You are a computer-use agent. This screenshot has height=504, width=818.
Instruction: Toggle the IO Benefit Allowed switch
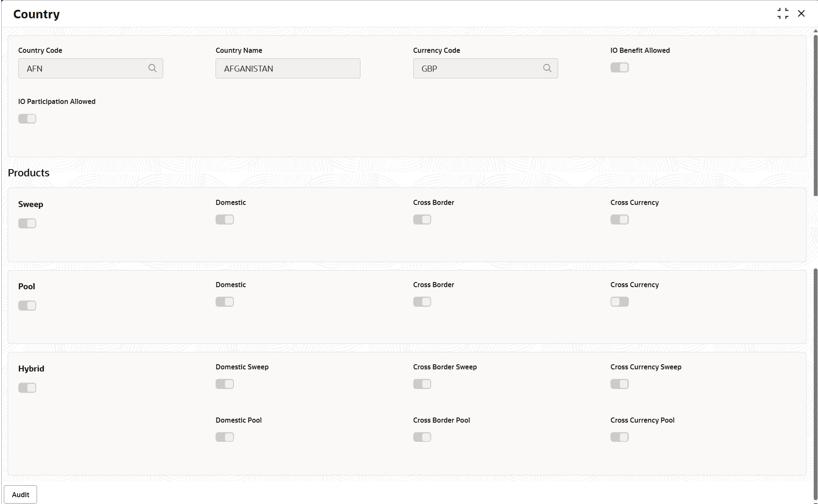[619, 68]
